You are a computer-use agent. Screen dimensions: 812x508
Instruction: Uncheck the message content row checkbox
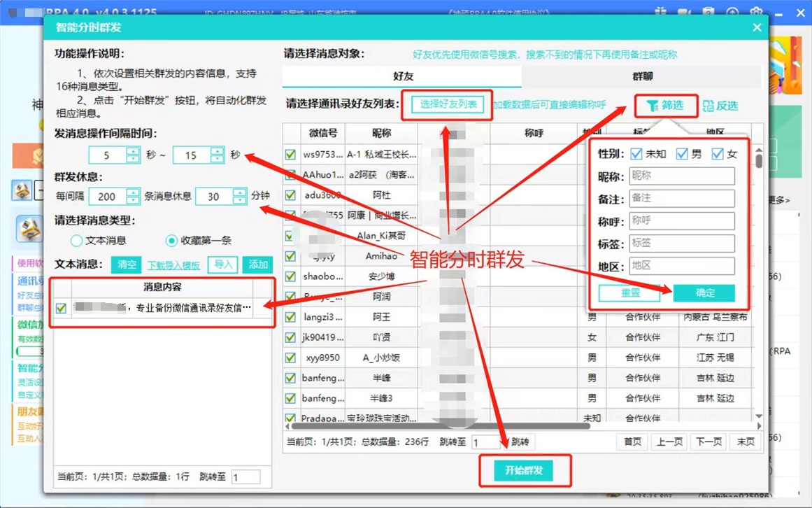click(62, 308)
